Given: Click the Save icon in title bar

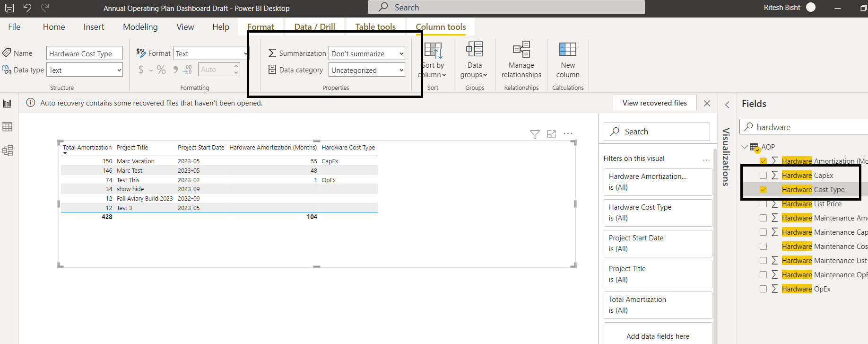Looking at the screenshot, I should [9, 8].
